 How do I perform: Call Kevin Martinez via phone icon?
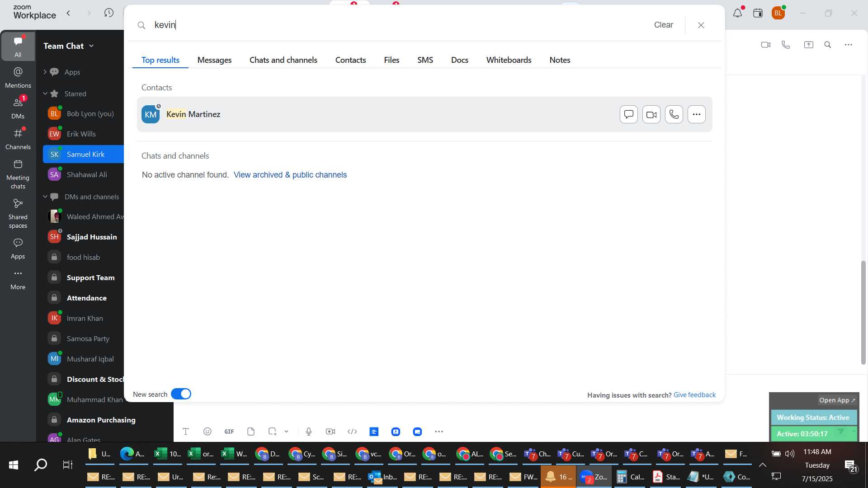(674, 115)
